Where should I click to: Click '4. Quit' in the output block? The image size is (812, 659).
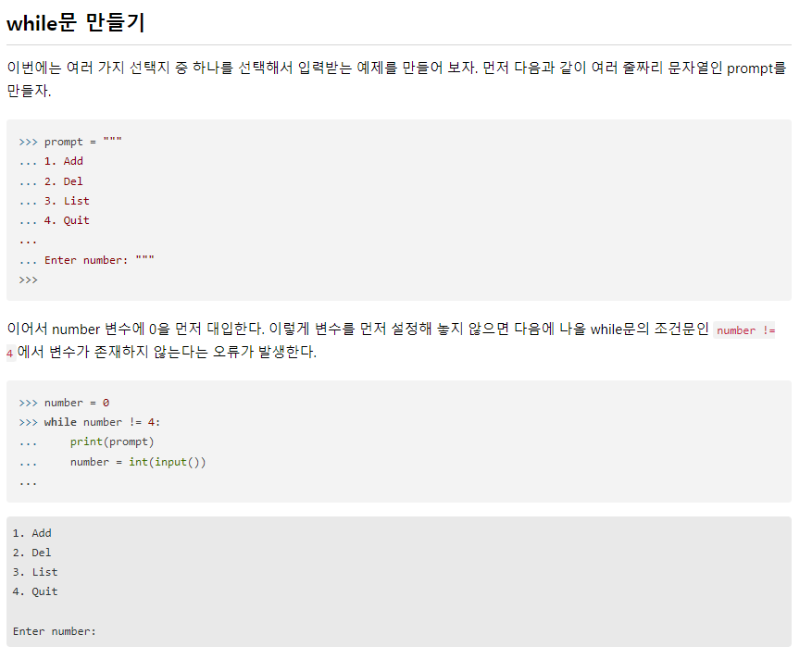click(x=35, y=591)
